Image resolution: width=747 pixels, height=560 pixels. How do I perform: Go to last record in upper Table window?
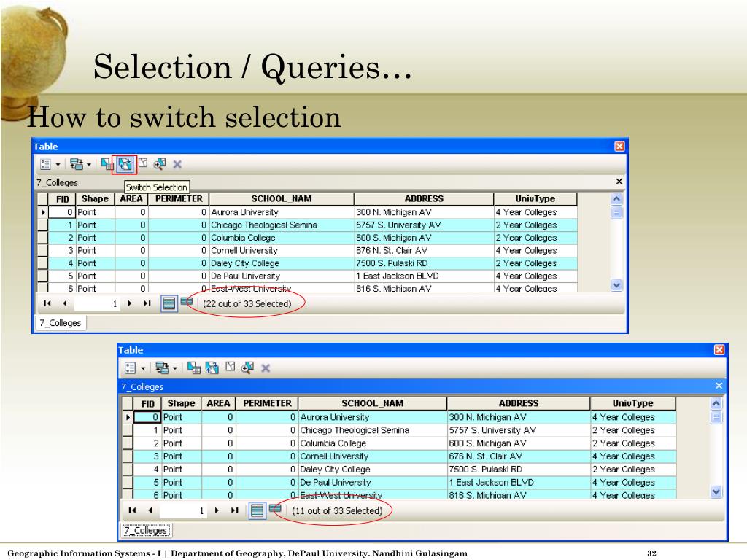click(x=147, y=303)
